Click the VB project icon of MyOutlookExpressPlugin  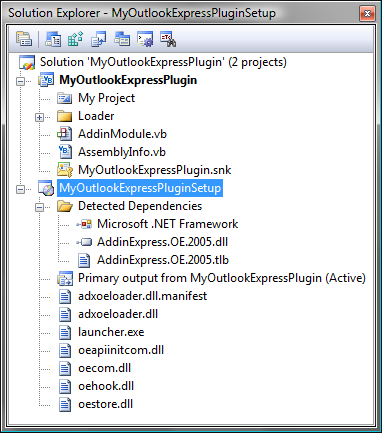click(46, 80)
